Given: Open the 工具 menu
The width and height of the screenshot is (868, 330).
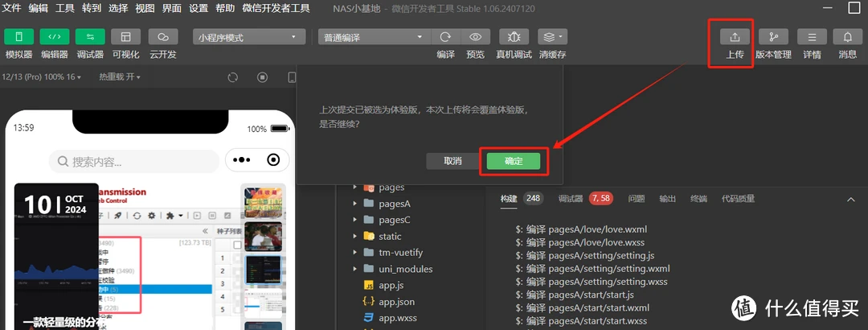Looking at the screenshot, I should (65, 8).
